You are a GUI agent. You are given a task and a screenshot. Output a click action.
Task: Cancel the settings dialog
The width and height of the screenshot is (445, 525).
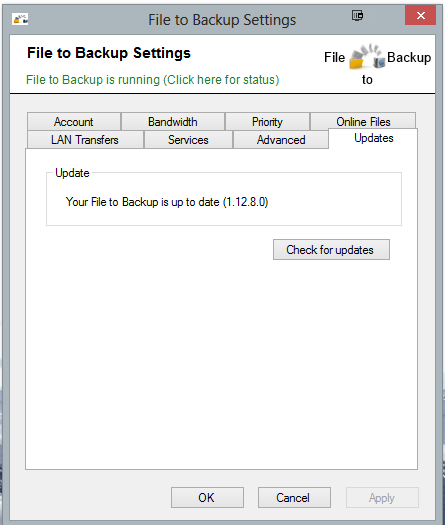294,498
